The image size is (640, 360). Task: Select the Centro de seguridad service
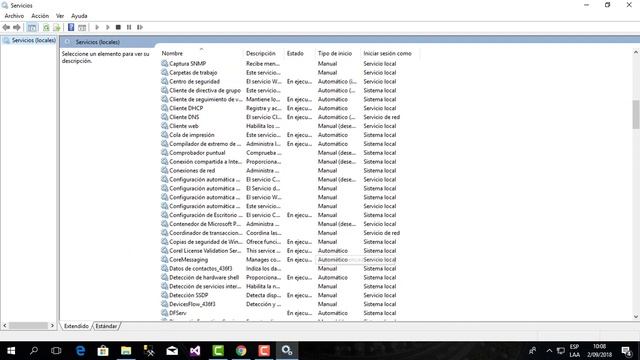pos(194,82)
